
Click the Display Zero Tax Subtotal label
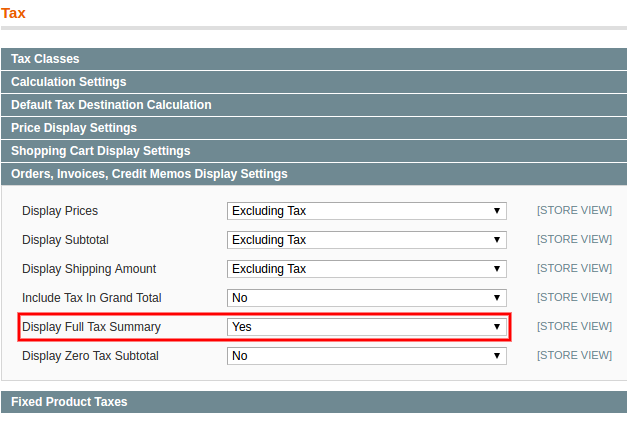pos(90,356)
